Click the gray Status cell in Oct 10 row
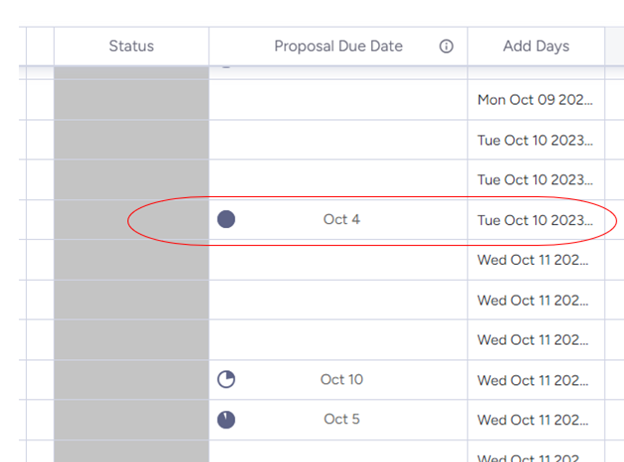The height and width of the screenshot is (462, 624). (x=131, y=380)
